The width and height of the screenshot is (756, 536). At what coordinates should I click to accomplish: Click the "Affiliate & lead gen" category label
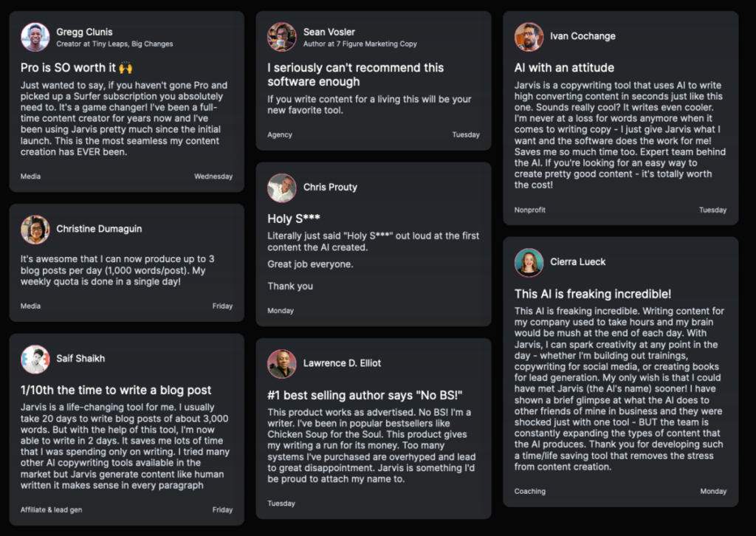[x=51, y=509]
